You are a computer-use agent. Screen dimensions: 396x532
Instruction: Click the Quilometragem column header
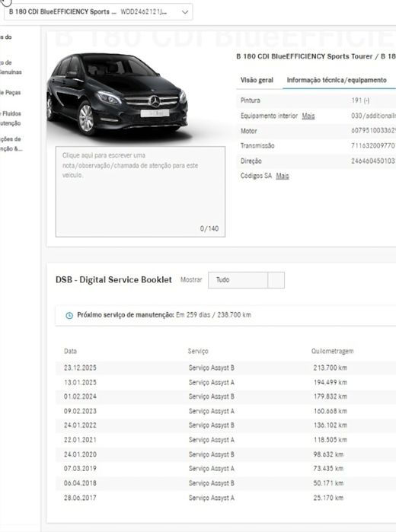pos(333,351)
